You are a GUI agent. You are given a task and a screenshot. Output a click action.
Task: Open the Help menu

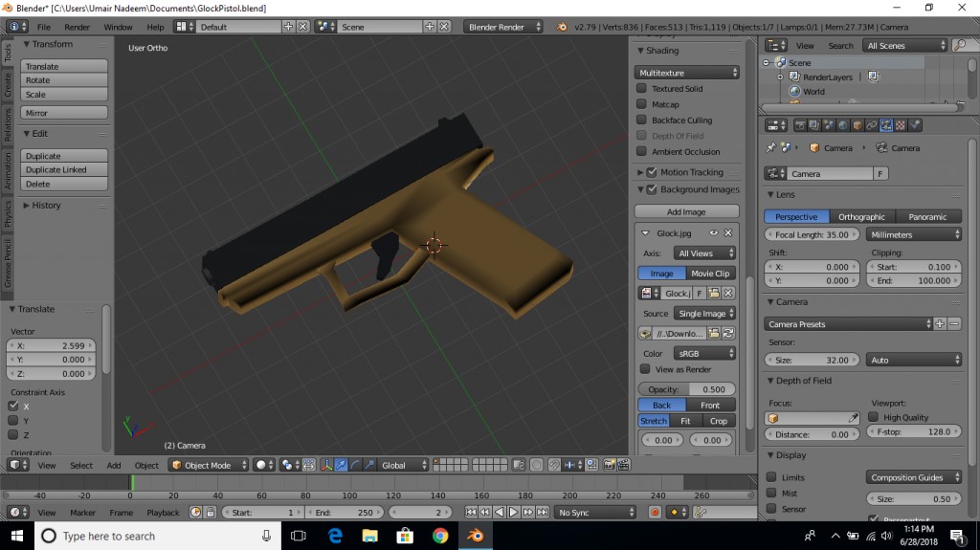point(155,27)
